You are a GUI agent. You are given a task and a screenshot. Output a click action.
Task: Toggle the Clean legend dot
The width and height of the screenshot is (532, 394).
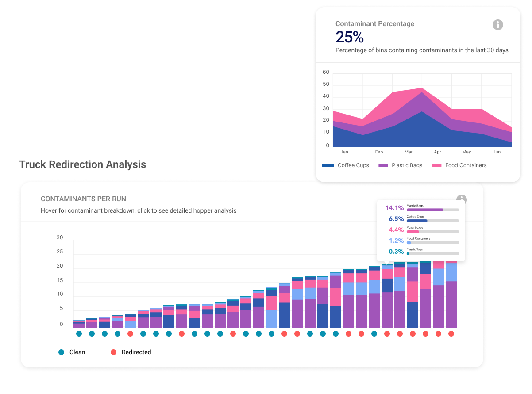pos(62,352)
